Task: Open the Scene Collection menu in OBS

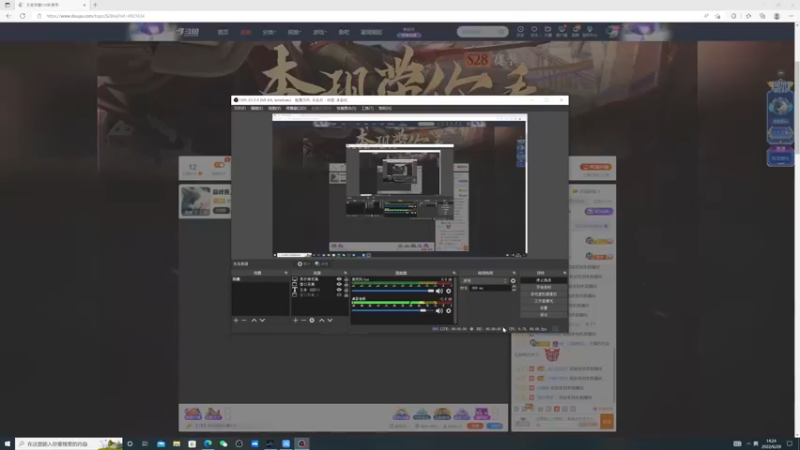Action: pyautogui.click(x=346, y=108)
